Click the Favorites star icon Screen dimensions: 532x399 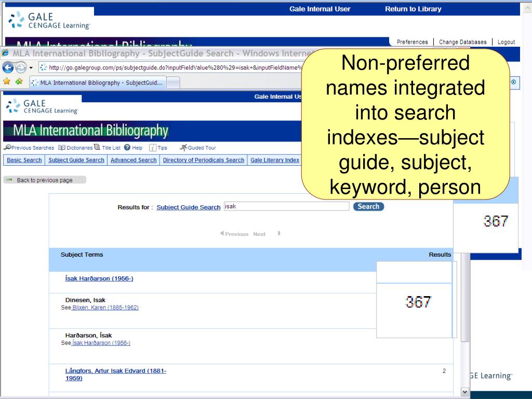[7, 82]
